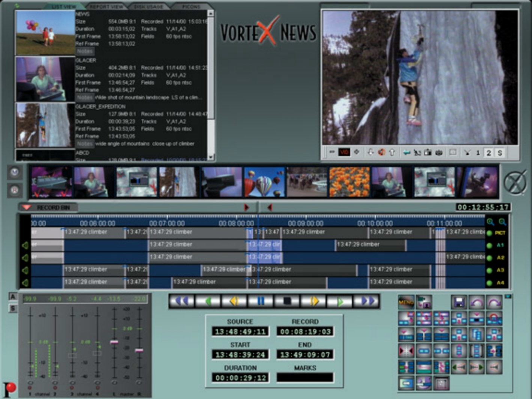Click the A button above audio mixer
This screenshot has width=532, height=399.
point(12,297)
